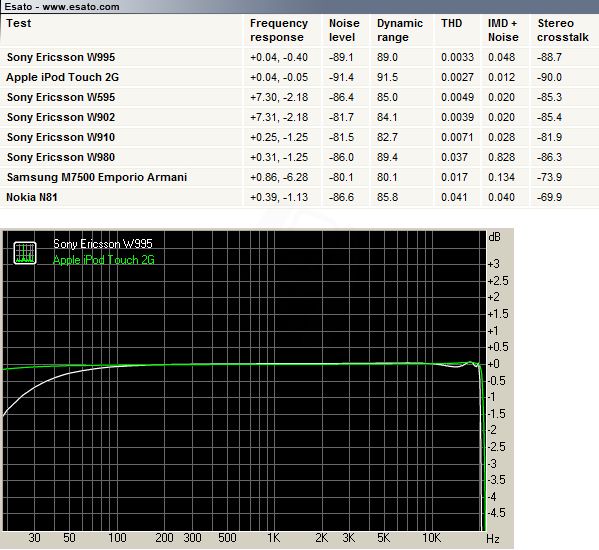Click the IMD + Noise column header

503,30
